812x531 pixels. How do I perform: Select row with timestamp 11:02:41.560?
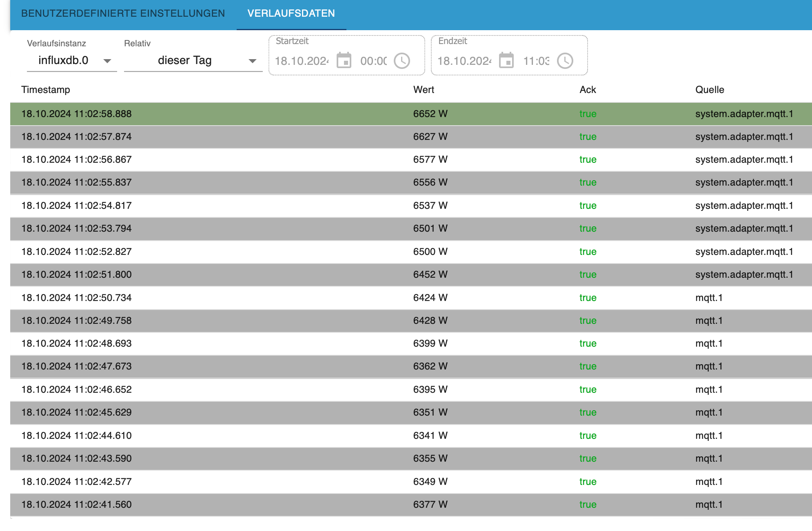(411, 504)
